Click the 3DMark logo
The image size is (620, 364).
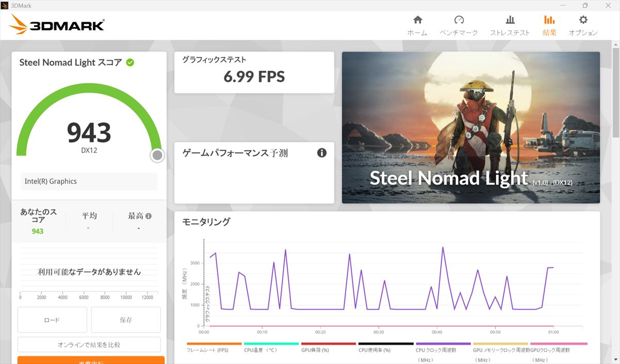tap(57, 24)
